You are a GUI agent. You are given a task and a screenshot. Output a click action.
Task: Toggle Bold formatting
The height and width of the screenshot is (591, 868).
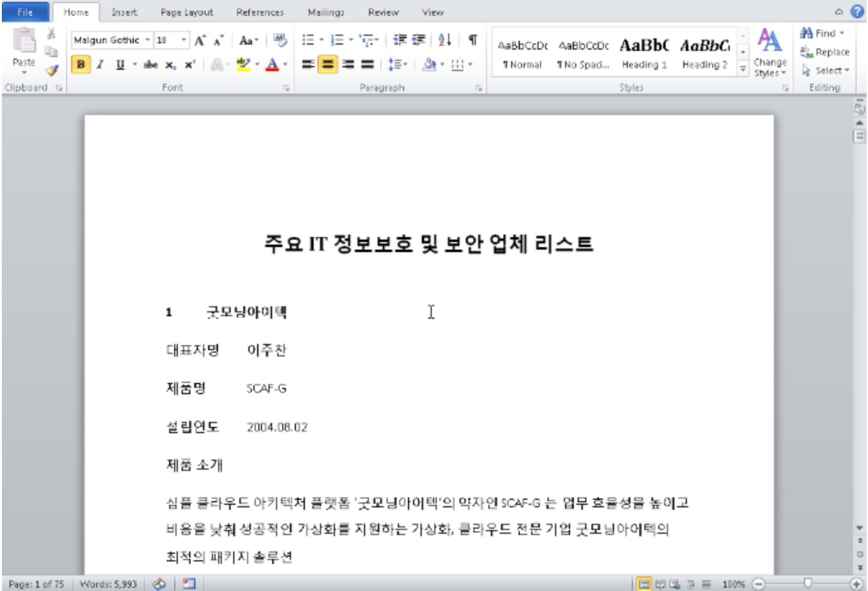pos(81,64)
